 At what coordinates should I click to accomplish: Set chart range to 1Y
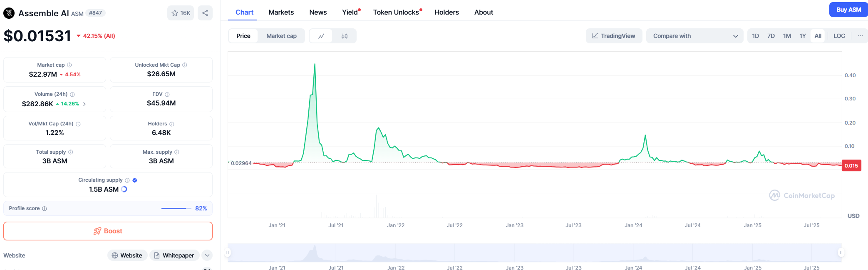tap(802, 36)
